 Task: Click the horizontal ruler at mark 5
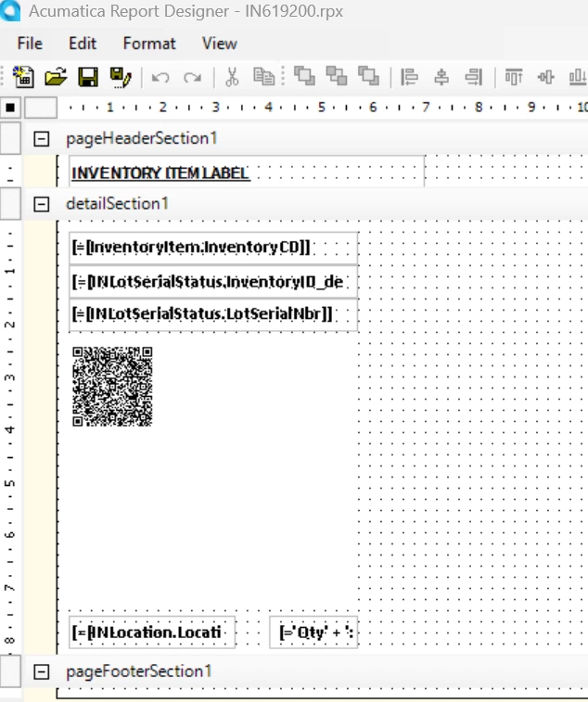click(x=321, y=108)
